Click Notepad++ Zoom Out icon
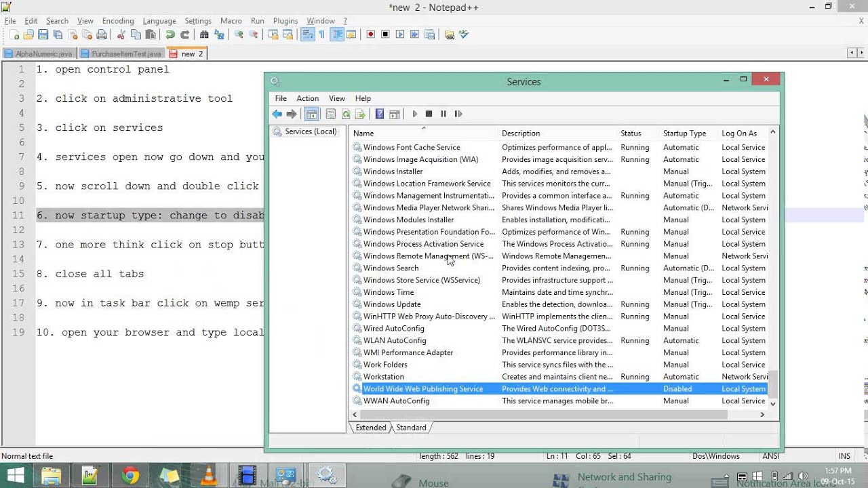Screen dimensions: 868x488 (x=254, y=35)
